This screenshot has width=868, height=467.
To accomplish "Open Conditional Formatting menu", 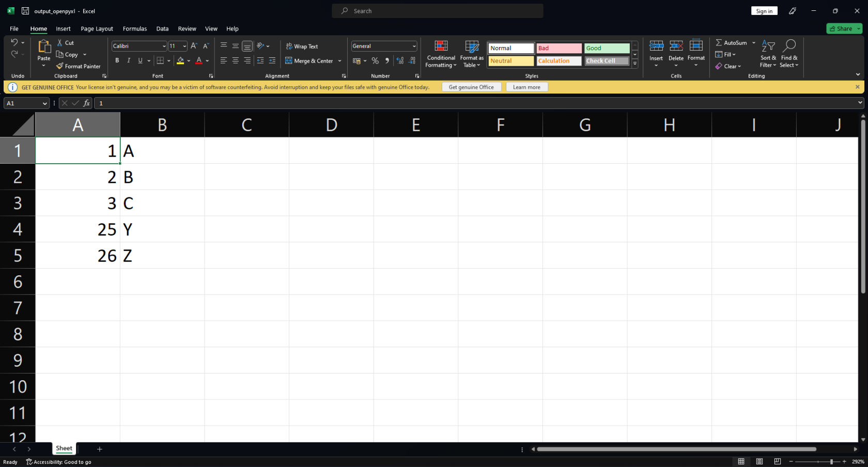I will click(x=441, y=54).
